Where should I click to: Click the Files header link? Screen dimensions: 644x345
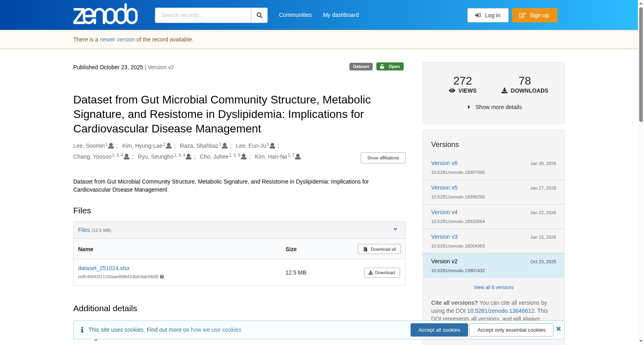84,230
